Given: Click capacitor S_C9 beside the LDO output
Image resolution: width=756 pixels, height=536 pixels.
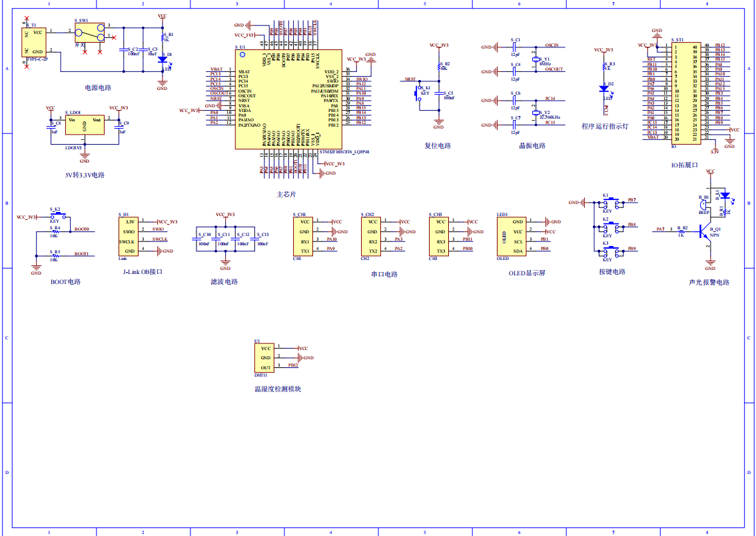Looking at the screenshot, I should 119,127.
